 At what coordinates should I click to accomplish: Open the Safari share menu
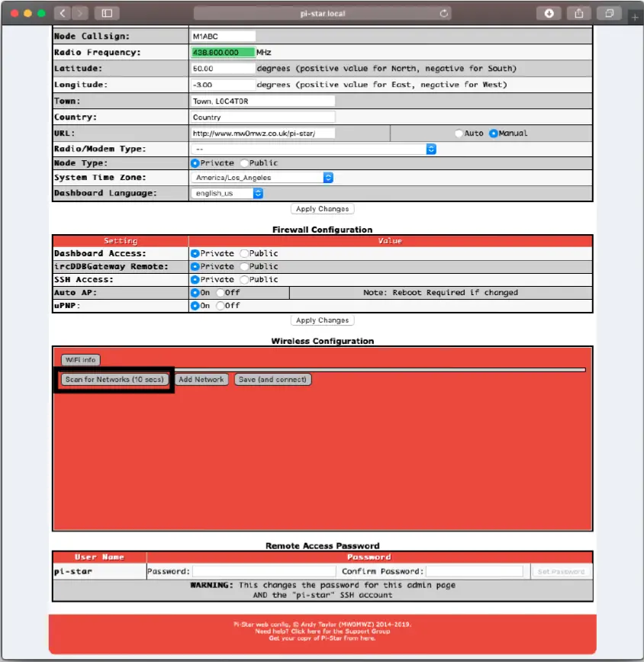coord(578,14)
